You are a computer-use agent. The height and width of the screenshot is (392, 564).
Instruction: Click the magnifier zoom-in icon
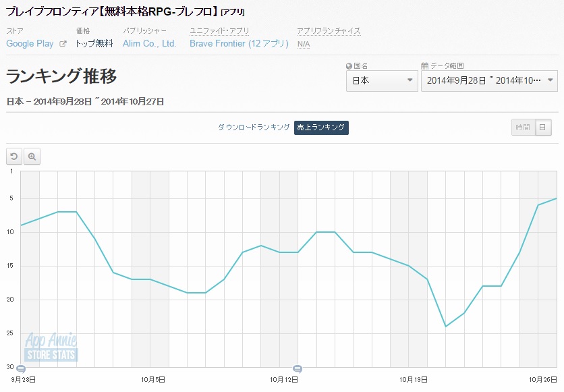32,157
